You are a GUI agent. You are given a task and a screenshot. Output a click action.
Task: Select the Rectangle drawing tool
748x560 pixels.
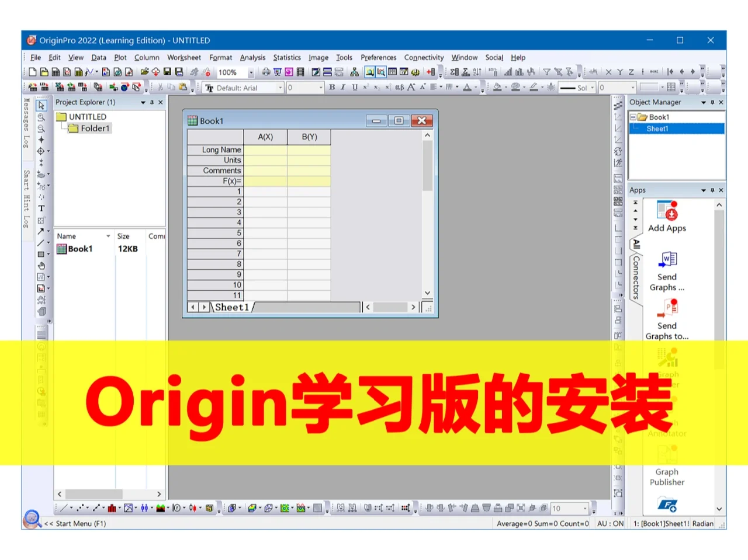(41, 254)
